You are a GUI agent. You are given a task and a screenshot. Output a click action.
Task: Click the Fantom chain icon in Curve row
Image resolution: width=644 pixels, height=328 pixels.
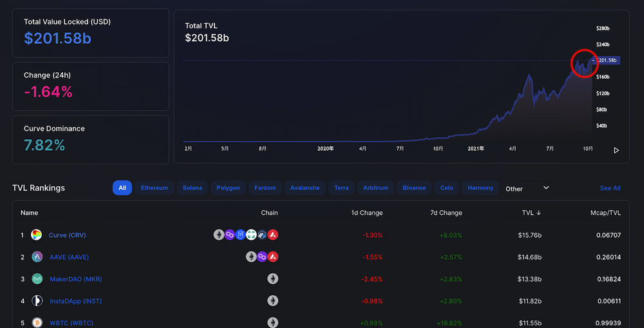pos(240,235)
